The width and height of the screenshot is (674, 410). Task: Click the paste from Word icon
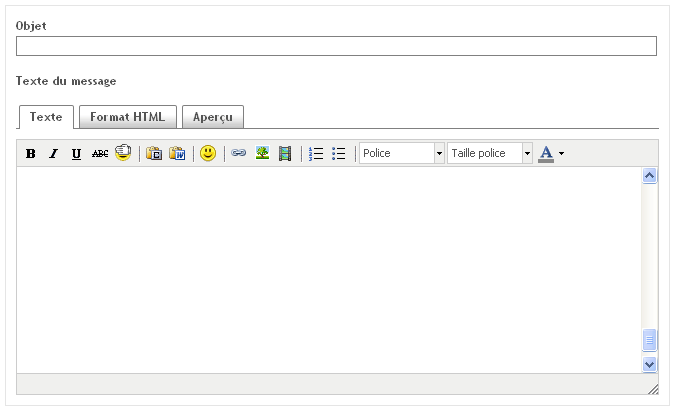pyautogui.click(x=177, y=154)
